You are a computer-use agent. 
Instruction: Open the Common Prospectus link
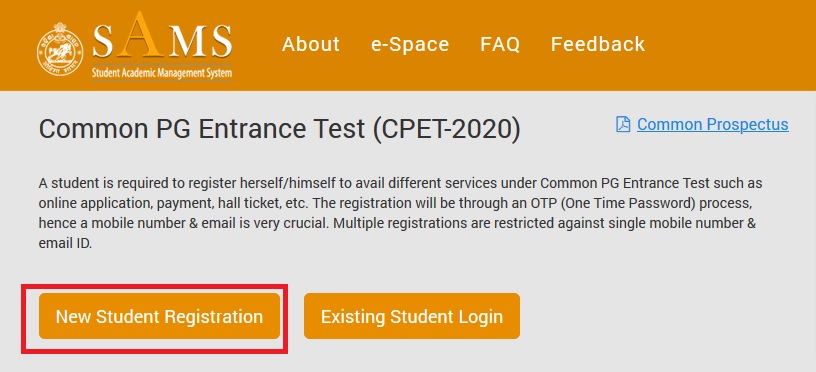click(712, 124)
